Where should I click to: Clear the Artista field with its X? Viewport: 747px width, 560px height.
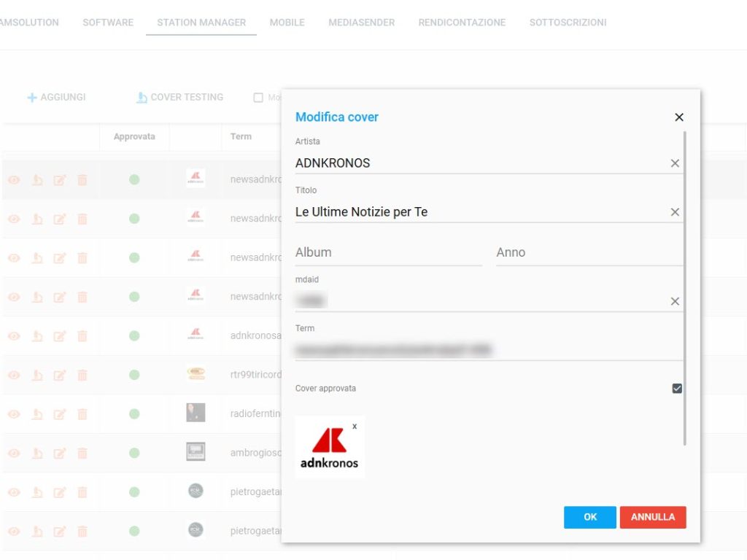coord(675,163)
